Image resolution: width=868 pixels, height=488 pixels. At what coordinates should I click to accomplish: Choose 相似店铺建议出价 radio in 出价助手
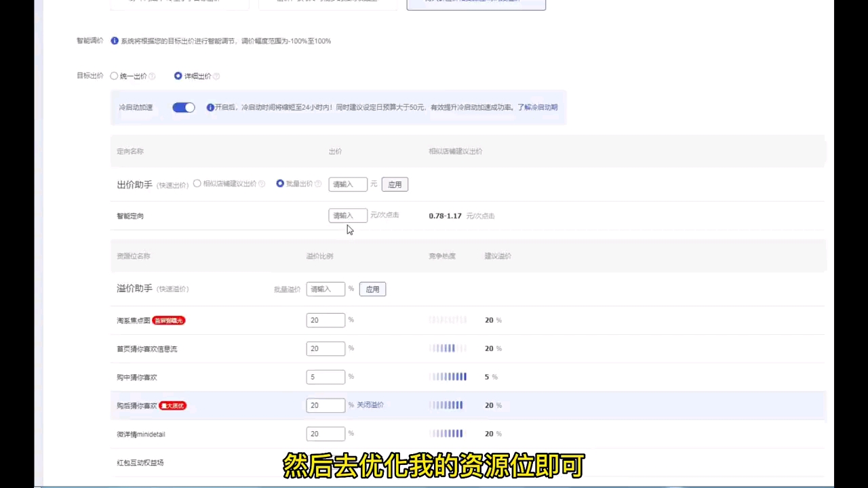click(x=197, y=184)
